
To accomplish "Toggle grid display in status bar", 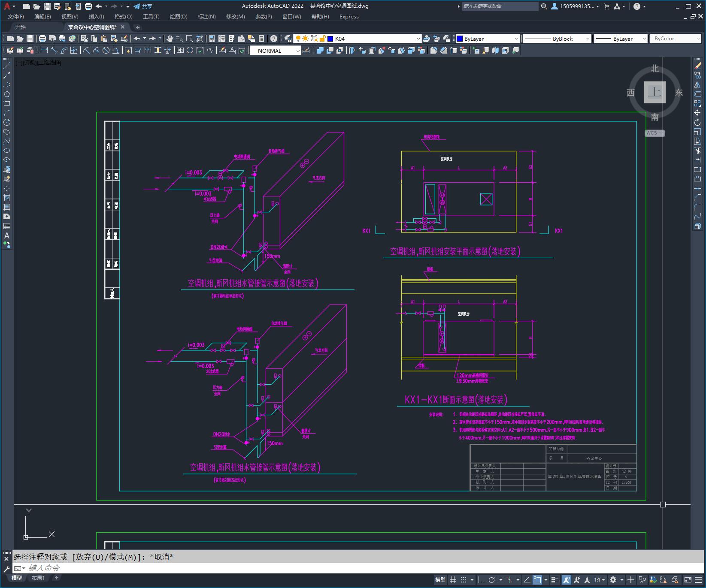I will [453, 580].
